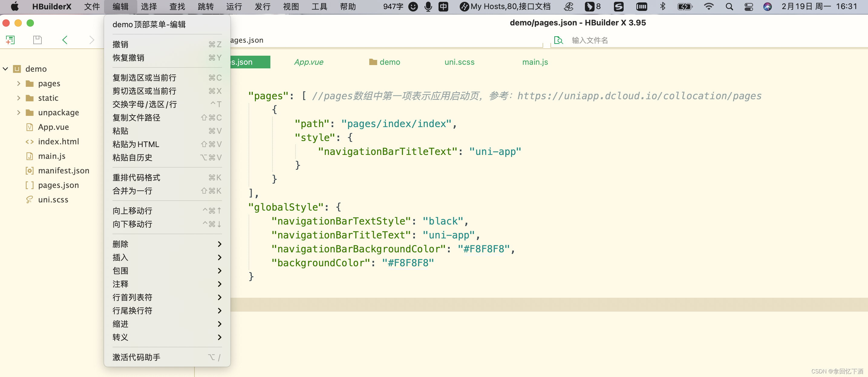Switch to the uni.scss tab
The height and width of the screenshot is (377, 868).
459,62
